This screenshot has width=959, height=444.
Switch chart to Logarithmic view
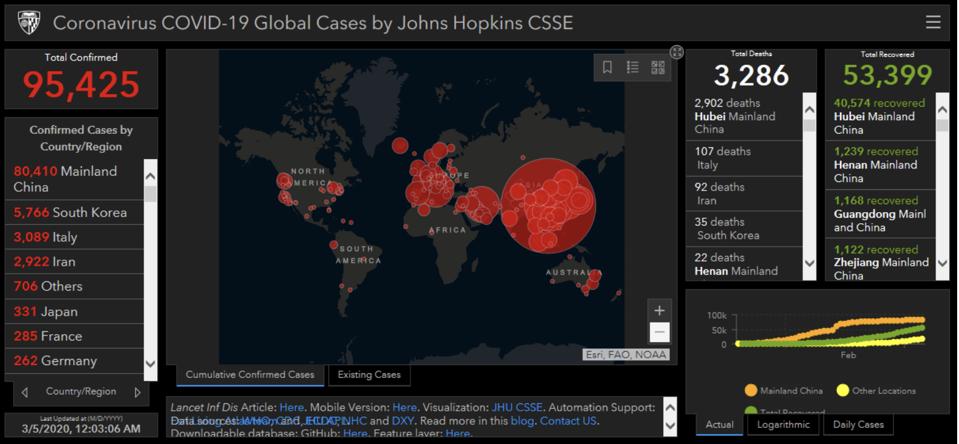pyautogui.click(x=784, y=424)
